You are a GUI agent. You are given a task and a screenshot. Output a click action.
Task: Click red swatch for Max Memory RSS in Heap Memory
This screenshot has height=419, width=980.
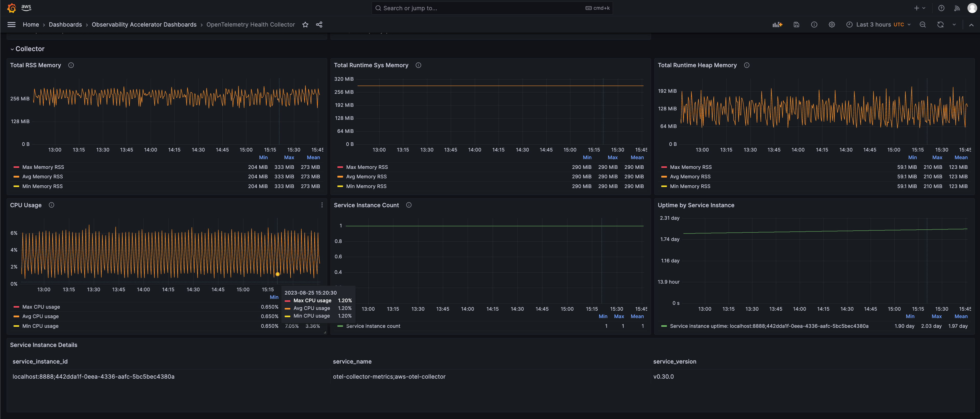664,167
